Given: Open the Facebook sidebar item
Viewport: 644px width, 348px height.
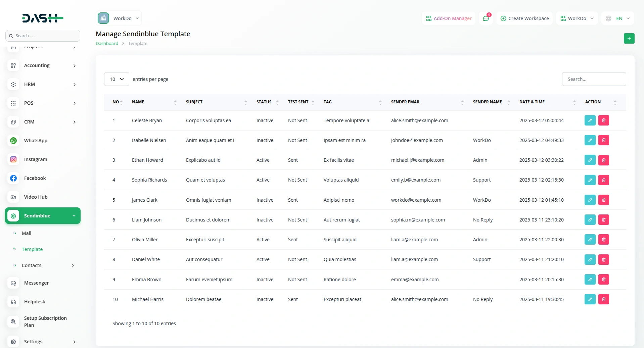Looking at the screenshot, I should pyautogui.click(x=35, y=178).
